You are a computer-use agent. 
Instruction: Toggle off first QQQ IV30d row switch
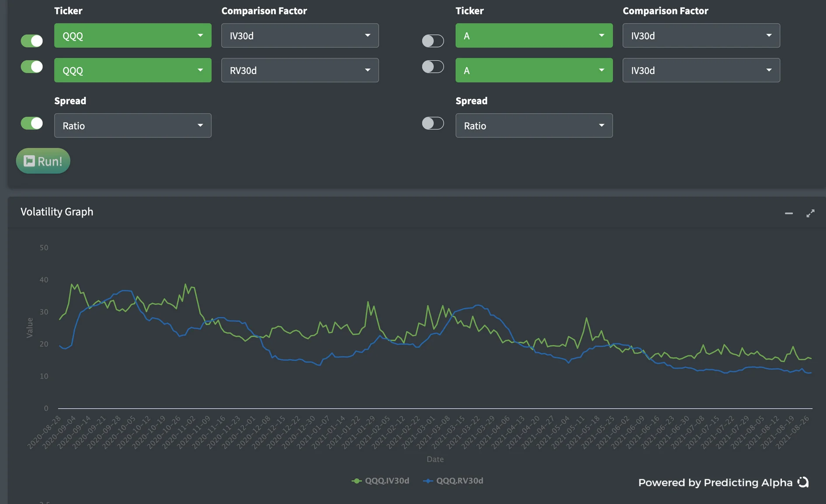click(x=32, y=41)
